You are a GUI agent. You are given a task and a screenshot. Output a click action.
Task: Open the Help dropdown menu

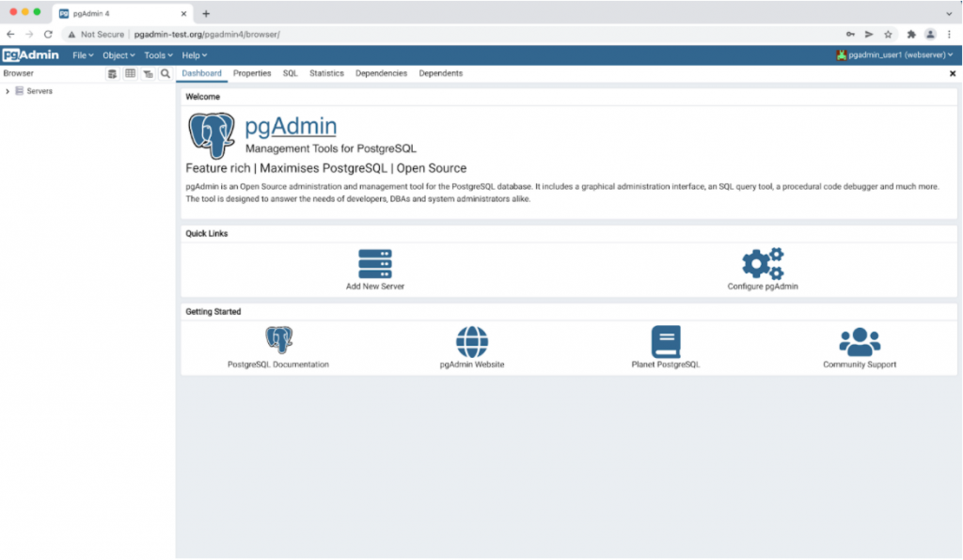(x=193, y=54)
